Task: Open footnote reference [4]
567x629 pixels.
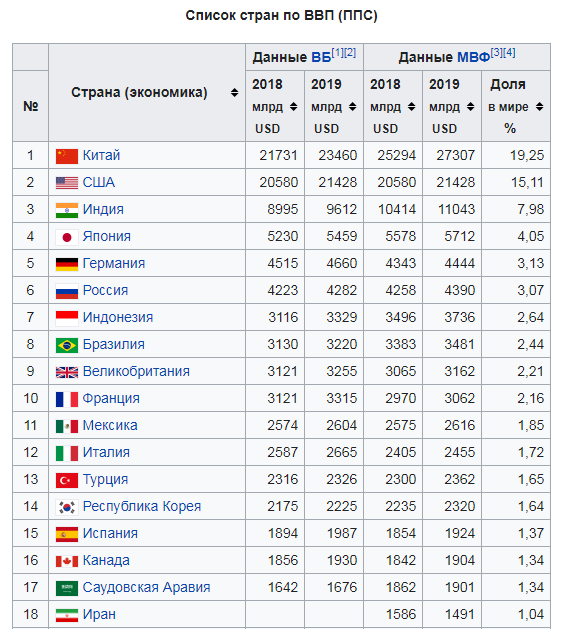Action: 509,53
